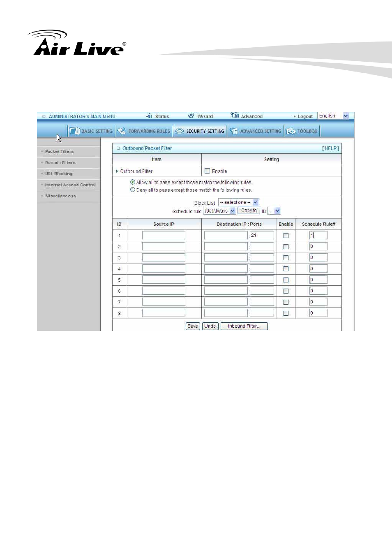This screenshot has height=555, width=392.
Task: Click the Wizard icon in top menu
Action: 191,116
